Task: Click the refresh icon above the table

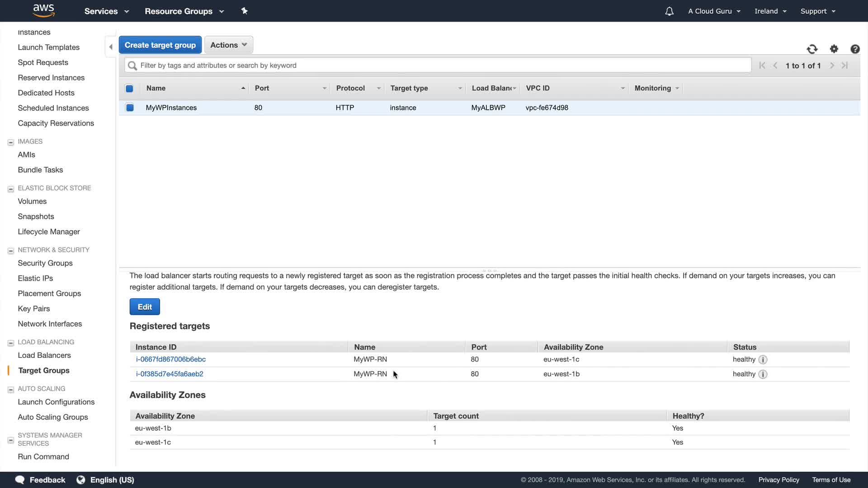Action: pyautogui.click(x=812, y=49)
